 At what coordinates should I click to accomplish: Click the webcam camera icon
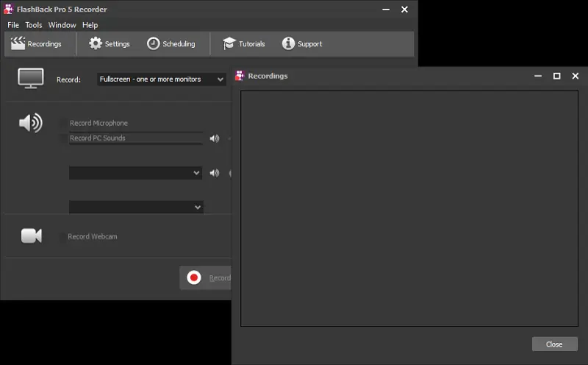pyautogui.click(x=31, y=235)
